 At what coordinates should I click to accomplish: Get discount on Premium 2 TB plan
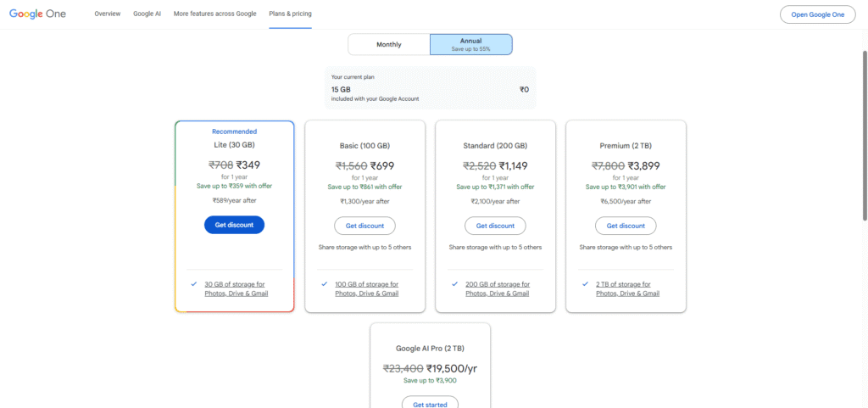tap(626, 226)
